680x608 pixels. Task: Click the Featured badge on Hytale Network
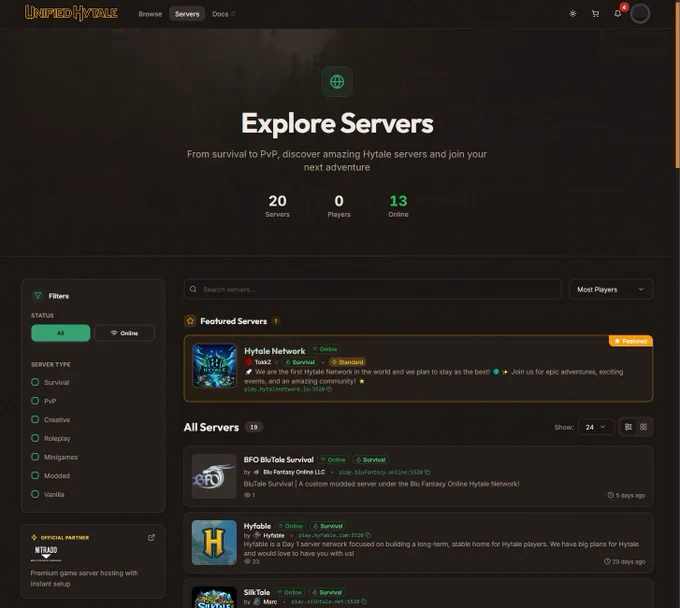coord(631,341)
